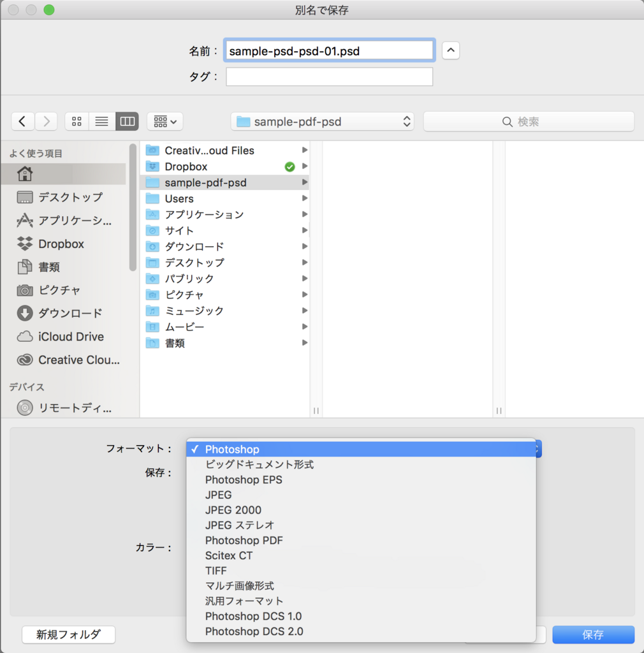Choose JPEG 2000 format
Image resolution: width=644 pixels, height=653 pixels.
[x=362, y=510]
